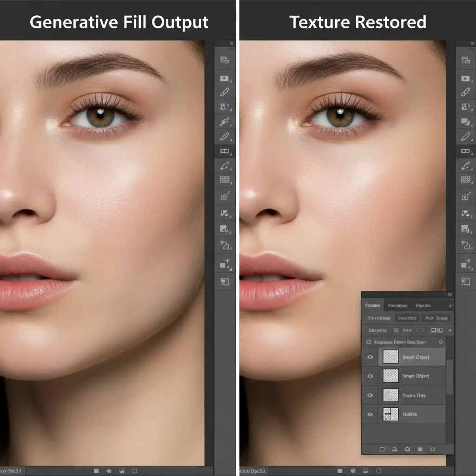Toggle visibility of second Smart Object layer
This screenshot has height=476, width=476.
coord(370,376)
